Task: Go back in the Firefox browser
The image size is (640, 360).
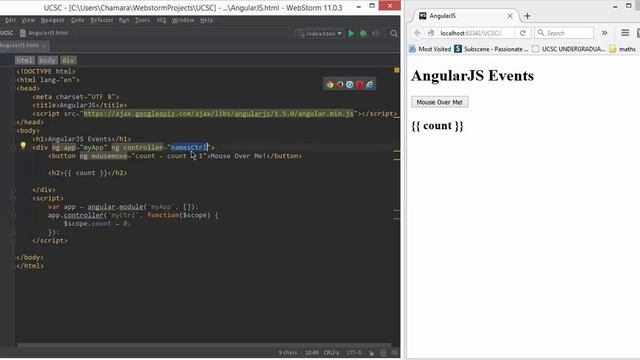Action: click(x=417, y=33)
